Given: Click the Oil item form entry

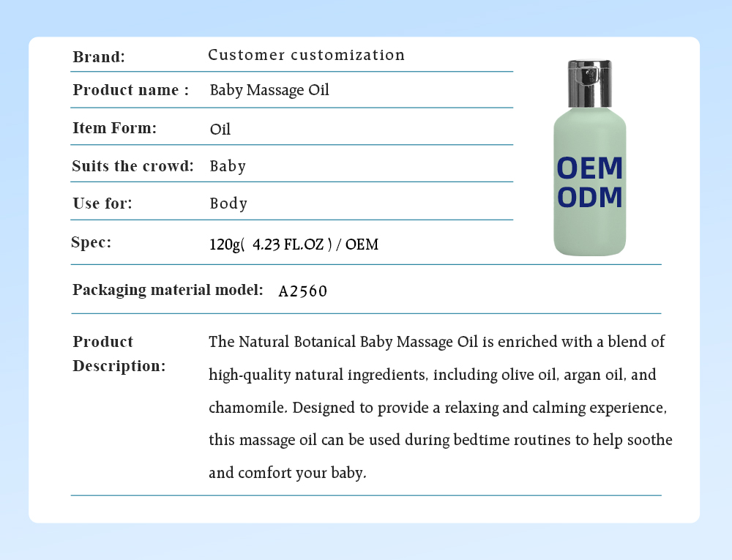Looking at the screenshot, I should pos(221,130).
